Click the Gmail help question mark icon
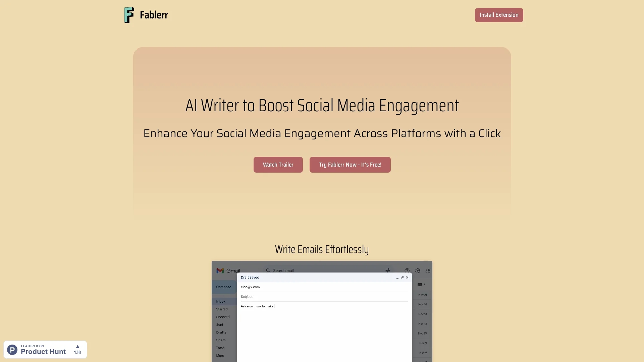 [x=407, y=270]
